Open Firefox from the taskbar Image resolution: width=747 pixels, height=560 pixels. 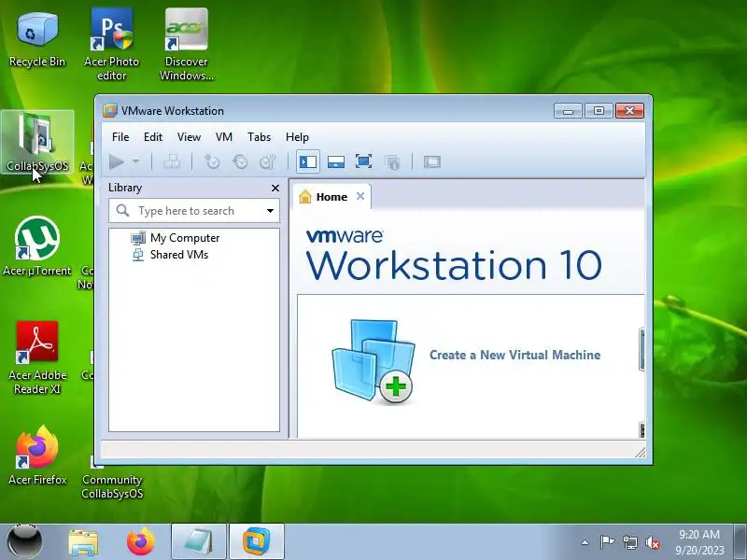141,542
